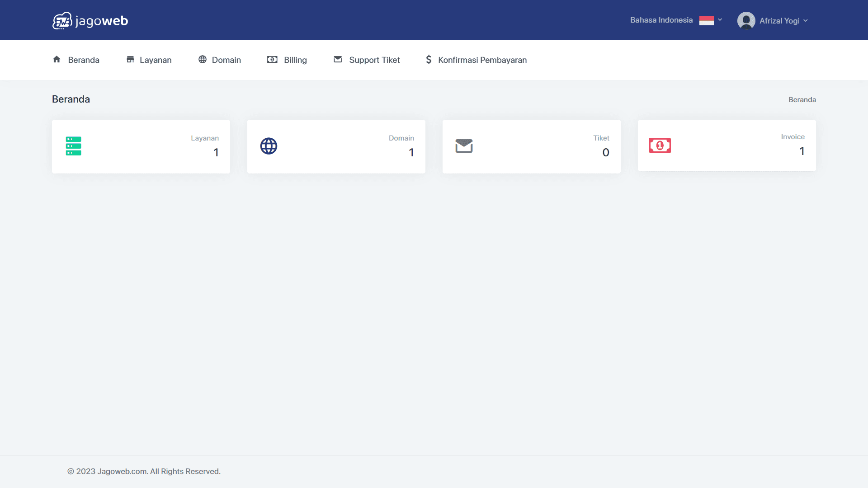Click the Indonesian flag icon
The height and width of the screenshot is (488, 868).
coord(707,20)
